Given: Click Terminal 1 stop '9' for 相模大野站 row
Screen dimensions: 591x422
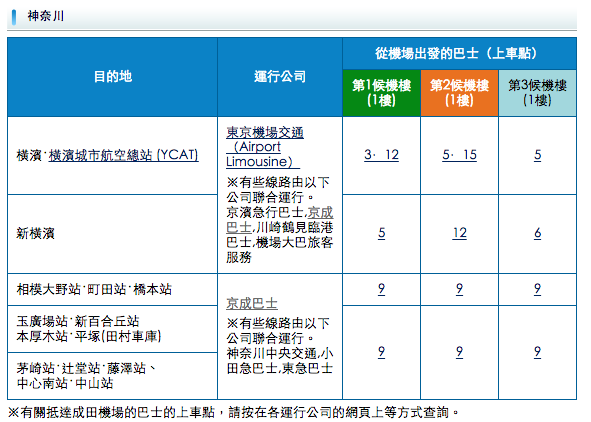Looking at the screenshot, I should tap(381, 289).
